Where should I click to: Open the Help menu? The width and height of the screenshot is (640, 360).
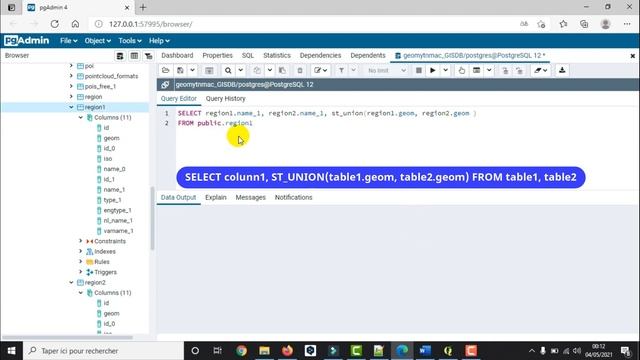(159, 41)
